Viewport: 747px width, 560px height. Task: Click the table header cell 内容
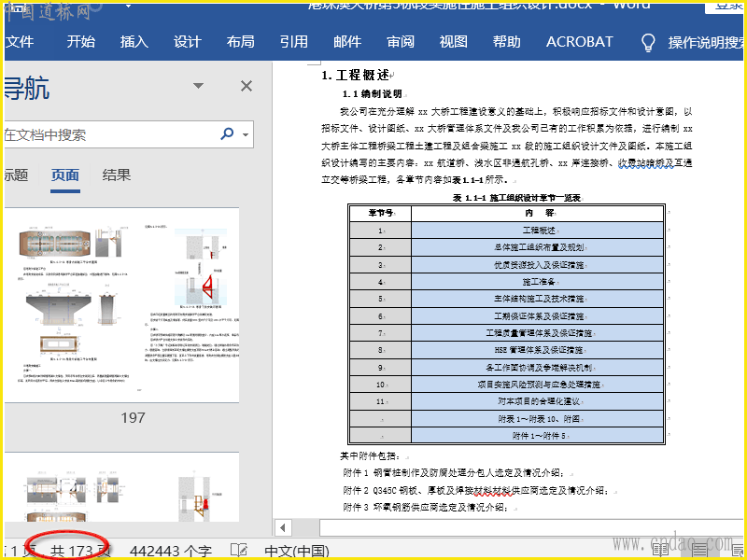click(x=538, y=214)
